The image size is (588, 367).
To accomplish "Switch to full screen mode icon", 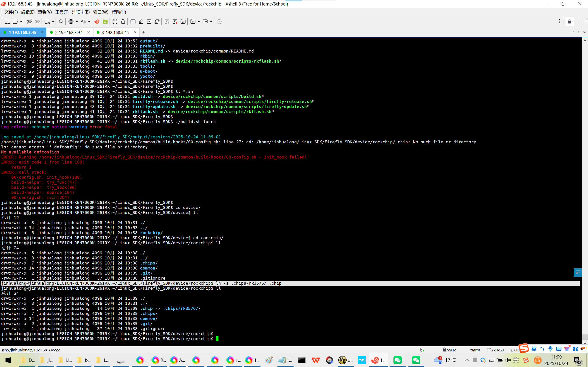I will tap(115, 22).
